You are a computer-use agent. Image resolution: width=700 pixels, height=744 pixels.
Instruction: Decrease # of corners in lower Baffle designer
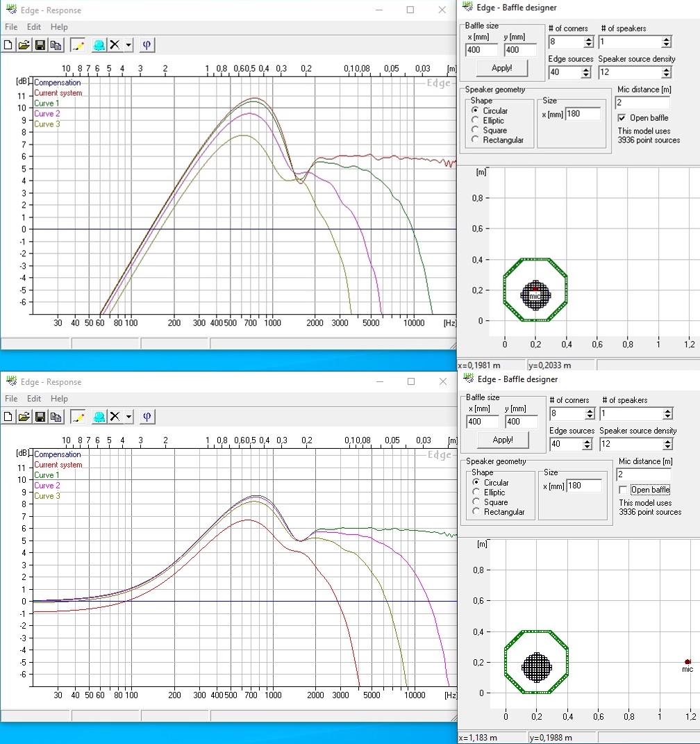pyautogui.click(x=590, y=417)
